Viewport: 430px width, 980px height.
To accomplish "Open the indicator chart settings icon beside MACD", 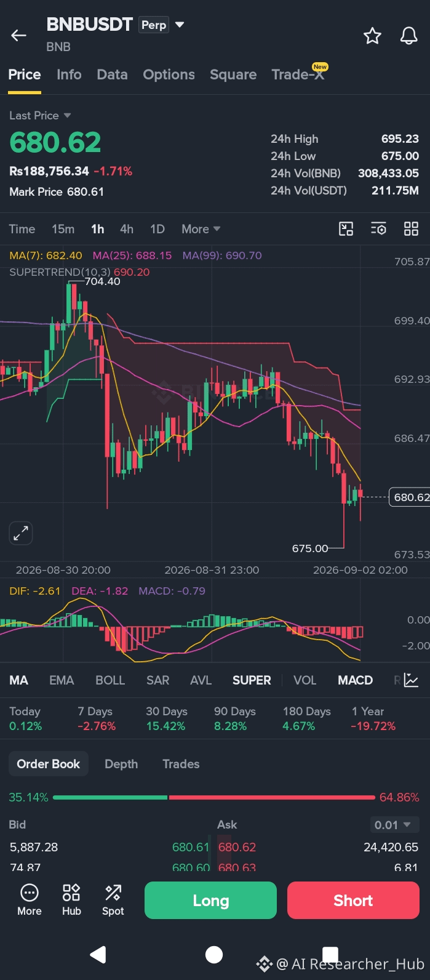I will (x=412, y=680).
